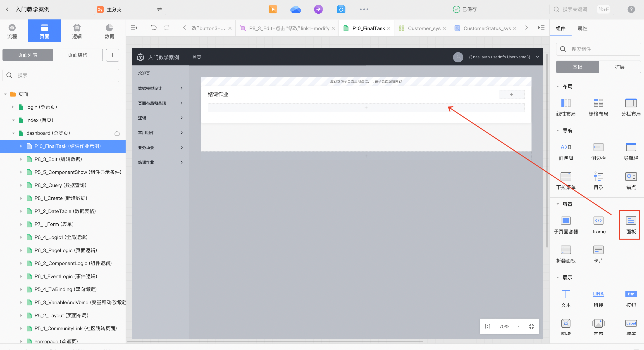Click the help question mark icon
644x350 pixels.
click(631, 9)
